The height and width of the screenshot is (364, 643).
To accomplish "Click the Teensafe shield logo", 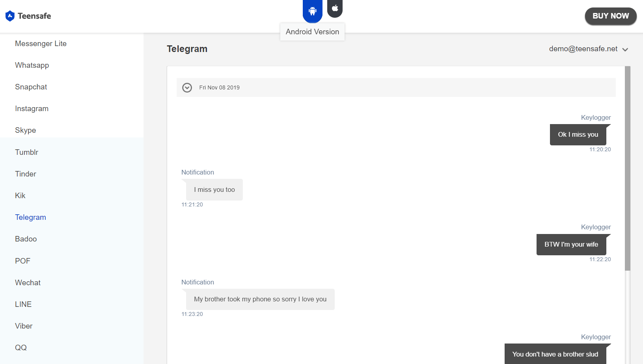I will pos(10,16).
